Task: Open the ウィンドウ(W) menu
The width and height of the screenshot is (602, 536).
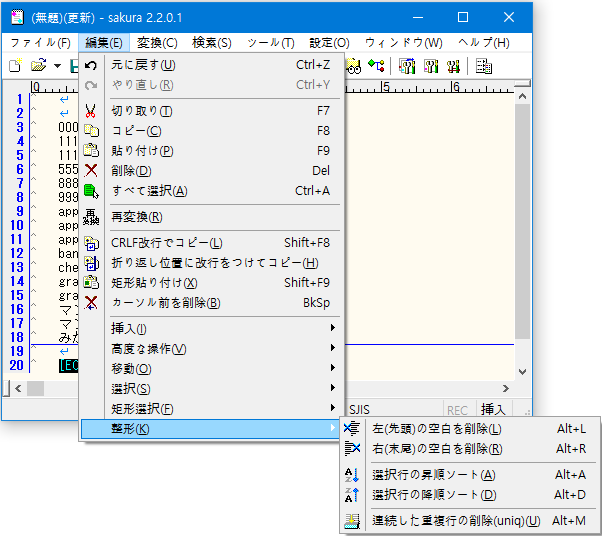Action: pos(404,43)
